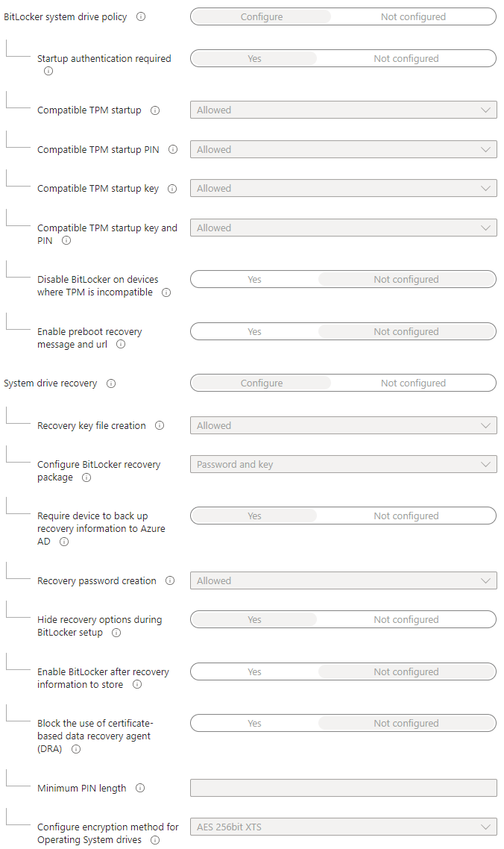Expand Configure BitLocker recovery package dropdown
This screenshot has width=504, height=849.
pyautogui.click(x=343, y=465)
